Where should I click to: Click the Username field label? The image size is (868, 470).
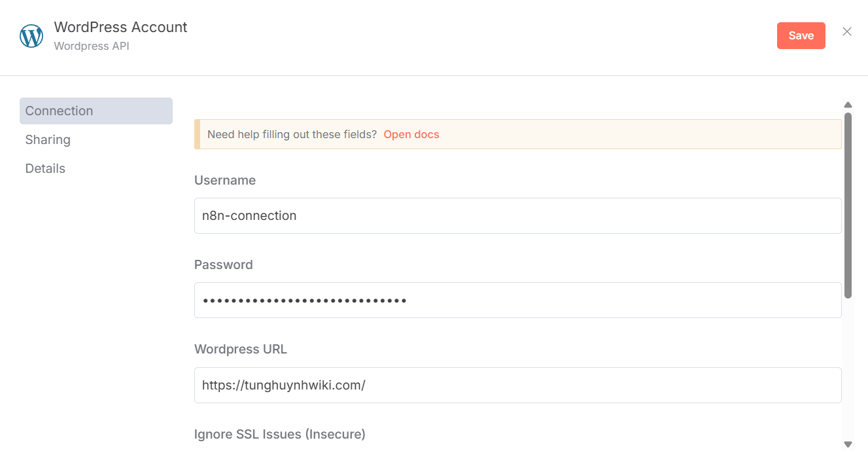click(225, 180)
